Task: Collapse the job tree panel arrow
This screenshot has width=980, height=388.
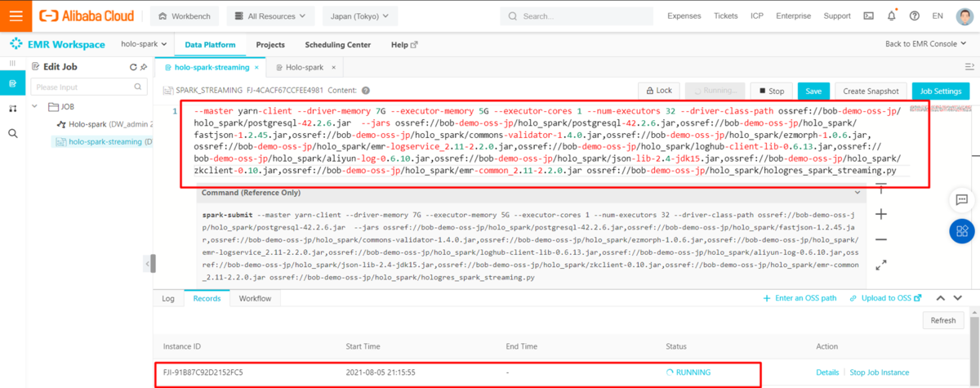Action: (149, 263)
